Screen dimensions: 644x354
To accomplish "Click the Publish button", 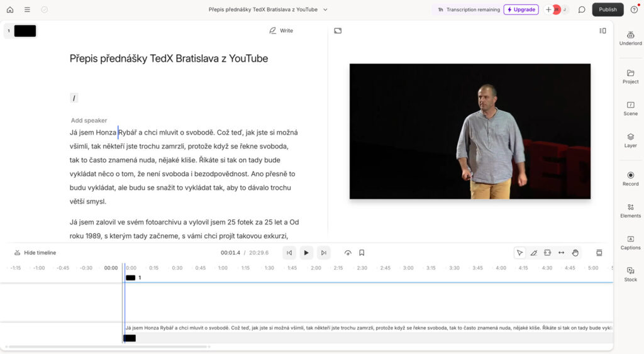I will tap(608, 9).
